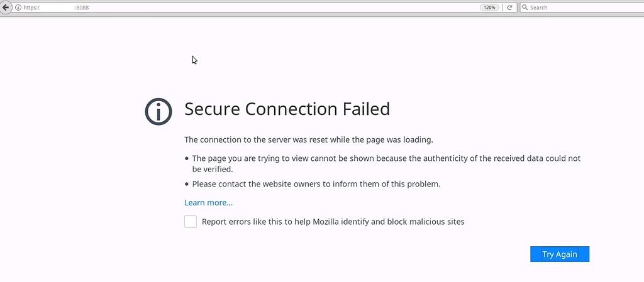Click the 120% zoom level badge
The height and width of the screenshot is (282, 644).
(x=489, y=8)
